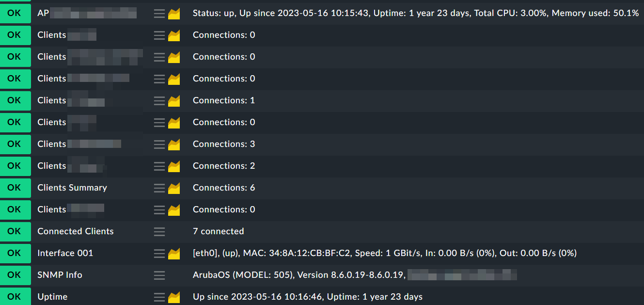
Task: Select the SNMP Info service link
Action: coord(60,275)
